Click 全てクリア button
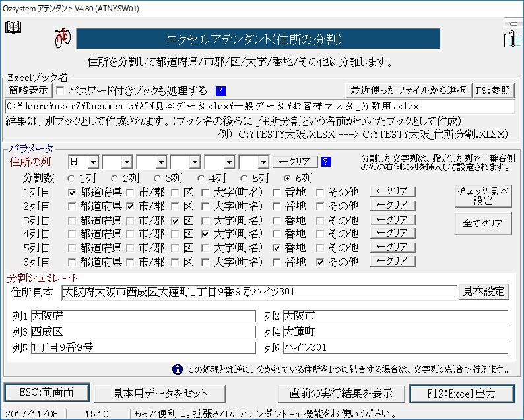Viewport: 524px width, 420px height. pyautogui.click(x=483, y=224)
